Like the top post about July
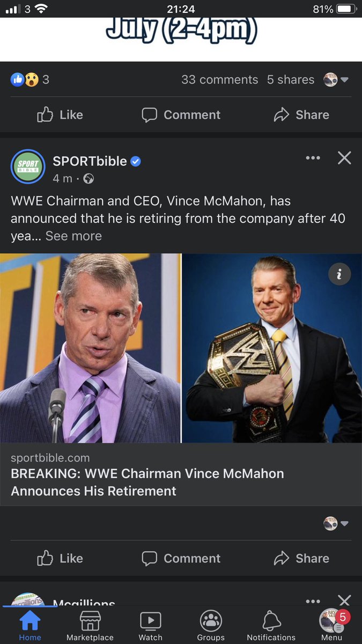The width and height of the screenshot is (362, 644). [x=60, y=115]
